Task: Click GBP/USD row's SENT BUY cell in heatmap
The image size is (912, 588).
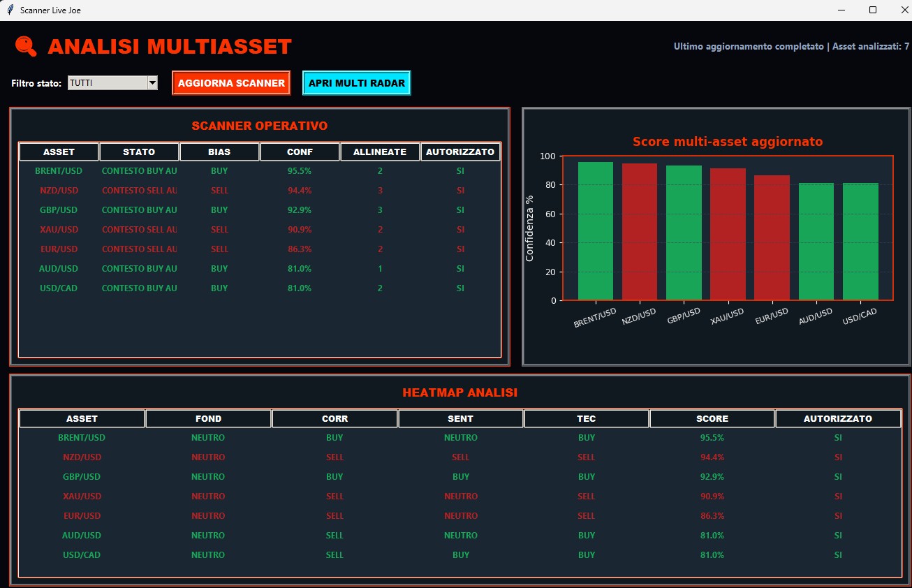Action: pos(461,476)
